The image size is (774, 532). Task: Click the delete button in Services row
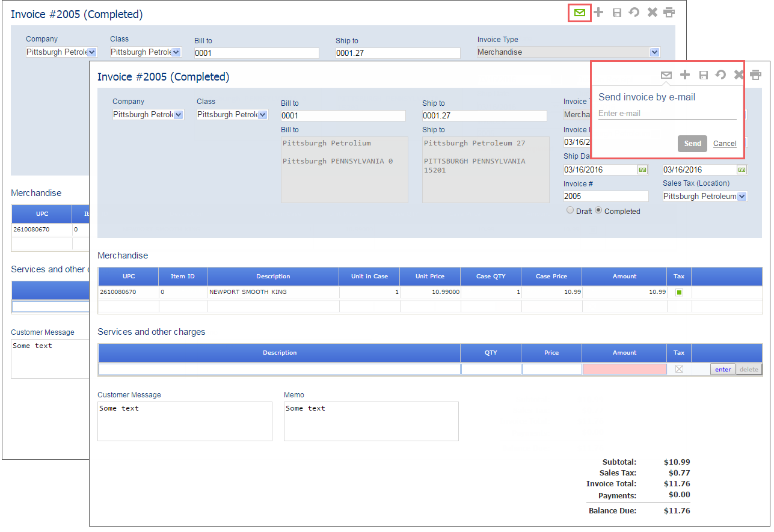pos(749,369)
